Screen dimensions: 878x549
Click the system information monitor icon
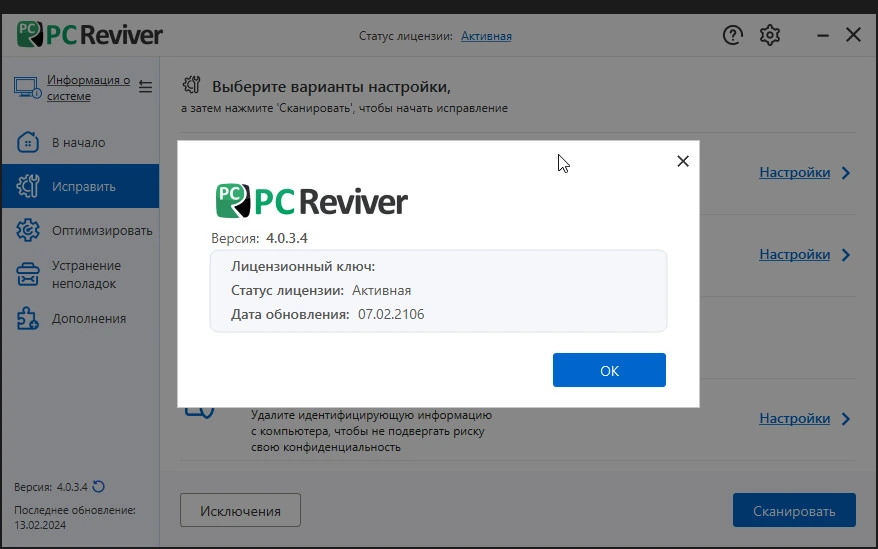point(27,88)
